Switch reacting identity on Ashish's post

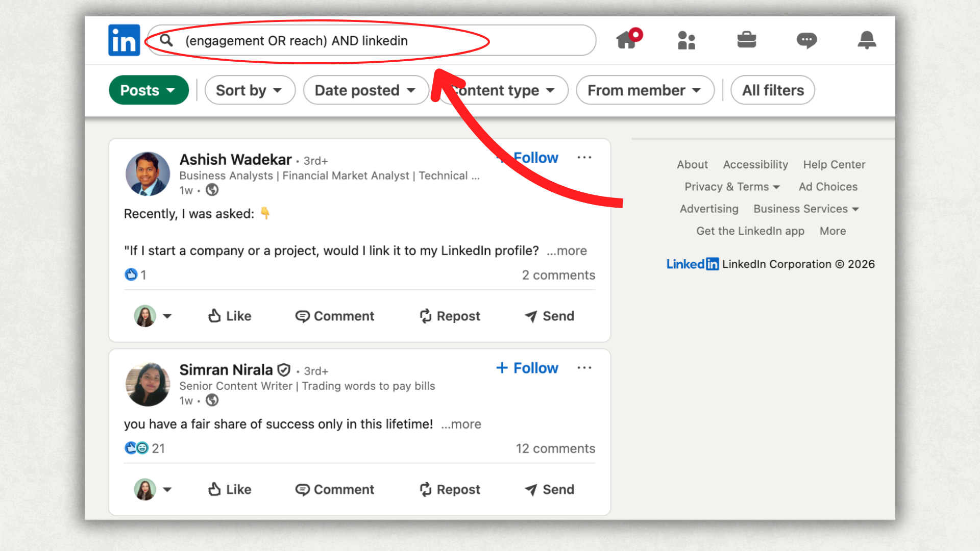153,316
